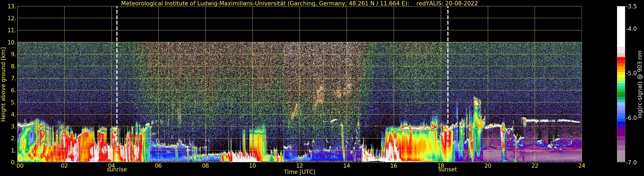Screen dimensions: 644x176
Task: Click the white dashed sunset marker line
Action: [448, 84]
